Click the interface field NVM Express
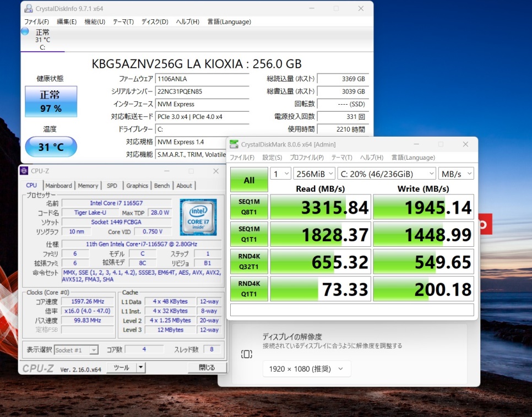532x417 pixels. click(x=202, y=104)
